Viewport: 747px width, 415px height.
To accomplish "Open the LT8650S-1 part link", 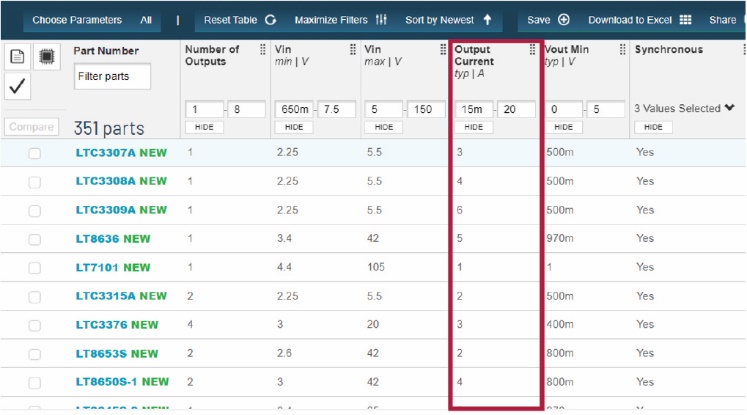I will (x=107, y=382).
